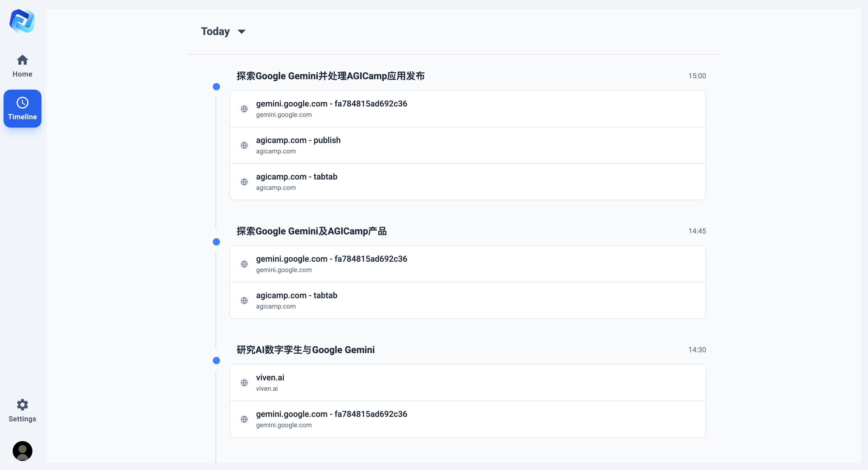Select the Timeline icon in sidebar

point(22,102)
